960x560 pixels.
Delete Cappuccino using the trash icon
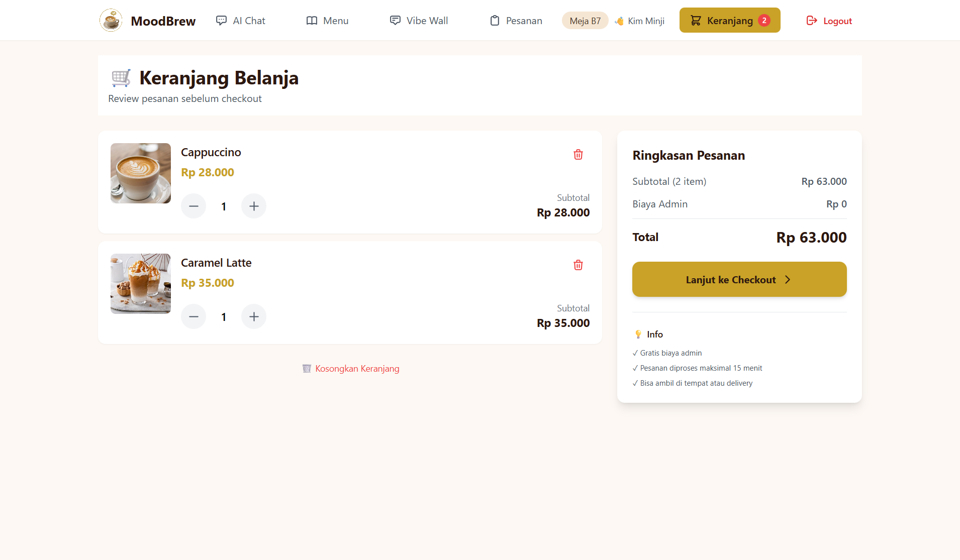coord(578,155)
